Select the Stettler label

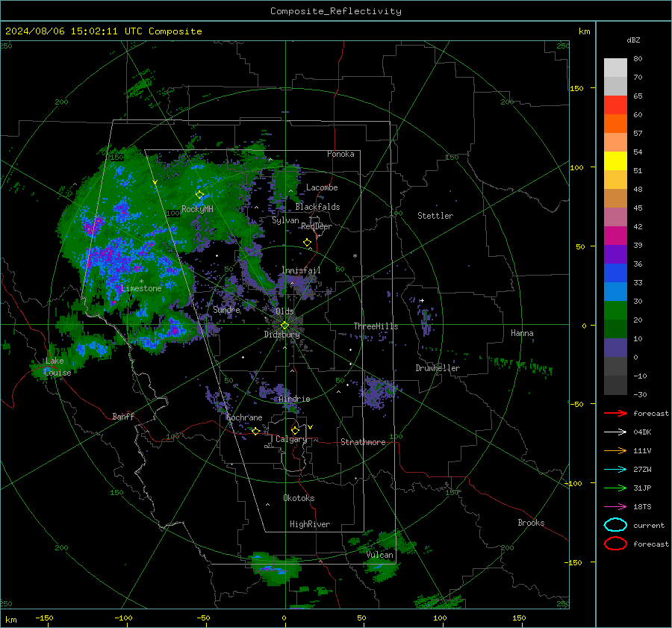(x=435, y=216)
